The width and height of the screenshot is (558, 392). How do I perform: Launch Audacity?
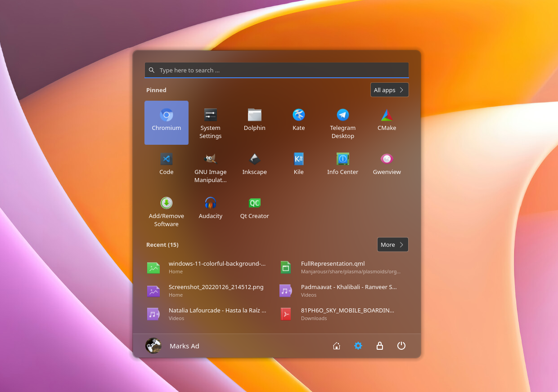[x=211, y=210]
